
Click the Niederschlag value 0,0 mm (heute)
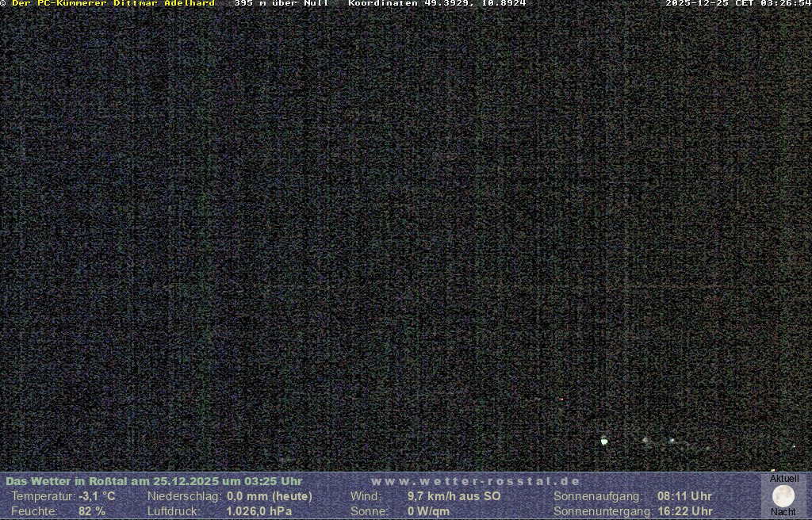[270, 496]
